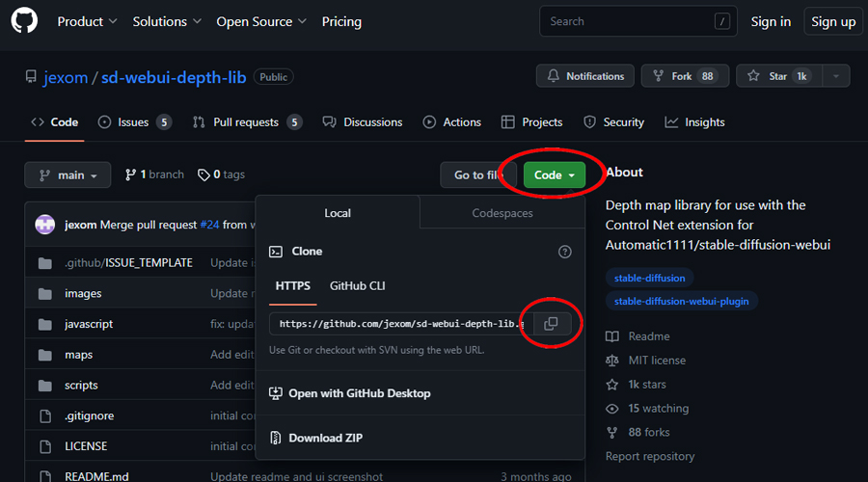Click the HTTPS clone URL text field
Screen dimensions: 868x482
pos(401,324)
